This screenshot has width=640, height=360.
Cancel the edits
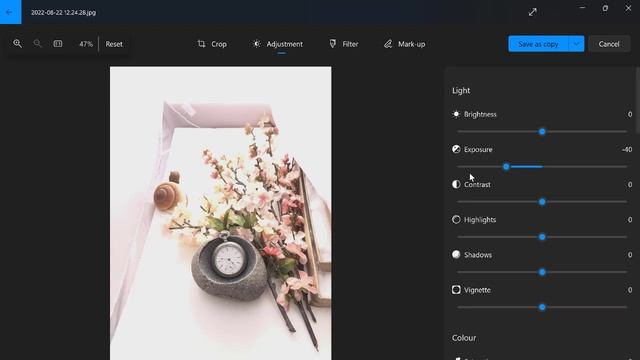pyautogui.click(x=609, y=44)
